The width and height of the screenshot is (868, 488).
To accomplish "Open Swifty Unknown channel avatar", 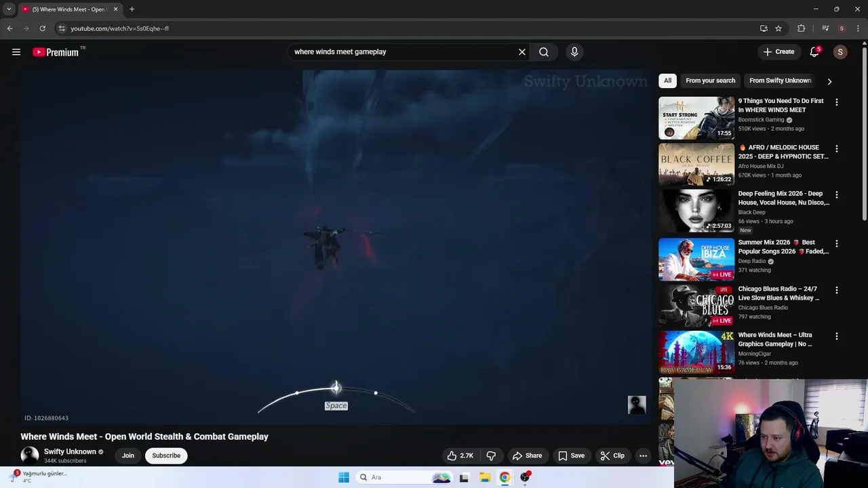I will (x=30, y=455).
